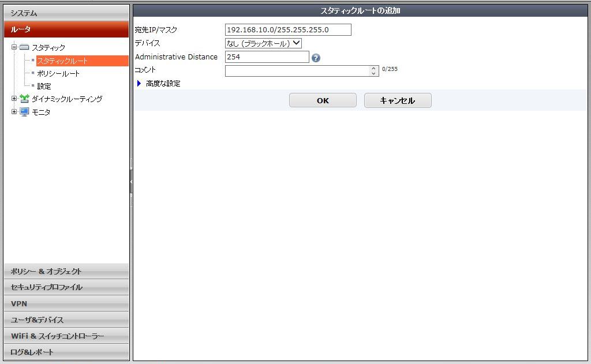Expand the 高度な設定 section
Viewport: 591px width, 364px height.
pyautogui.click(x=139, y=84)
